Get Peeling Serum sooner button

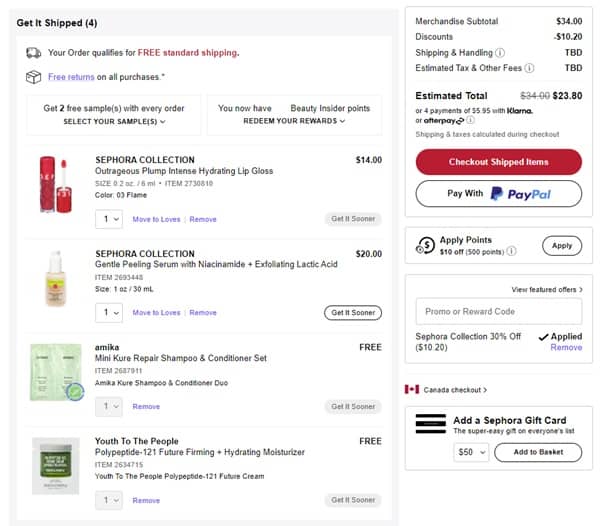click(353, 313)
